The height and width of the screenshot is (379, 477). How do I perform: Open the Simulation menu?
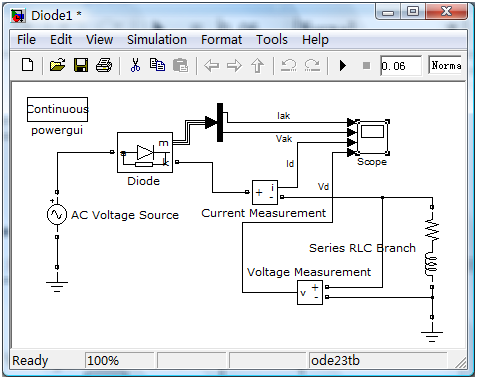click(x=157, y=40)
